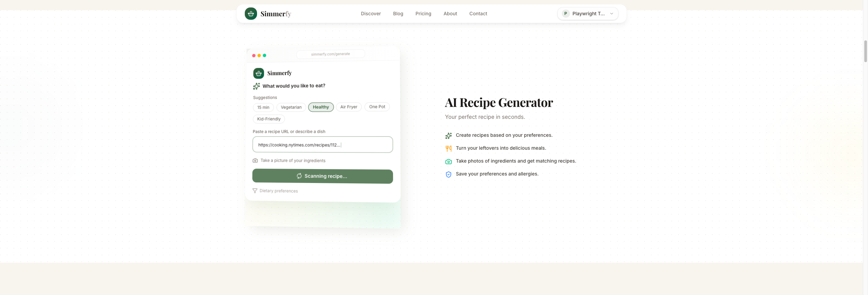Screen dimensions: 868x295
Task: Click 'Save your preferences and allergies.'
Action: point(497,174)
